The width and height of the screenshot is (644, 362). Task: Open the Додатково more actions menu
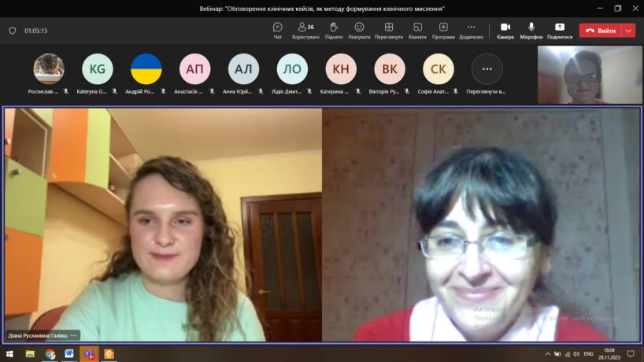coord(471,31)
